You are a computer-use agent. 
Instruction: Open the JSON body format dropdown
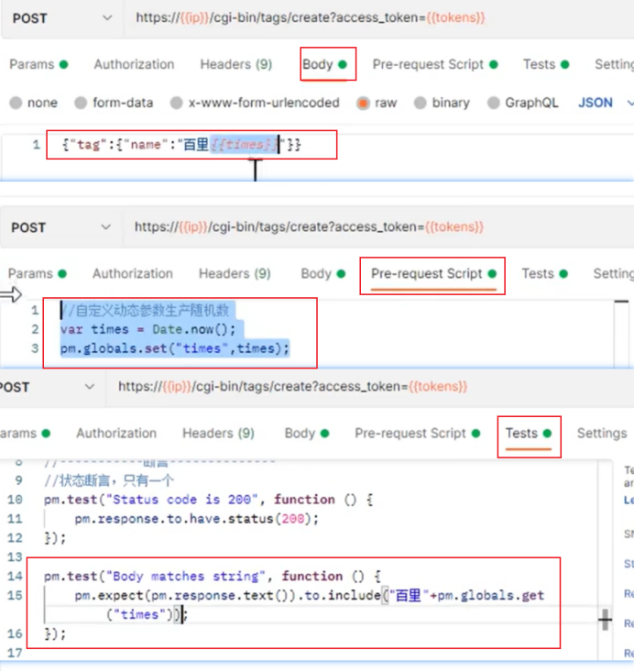[605, 103]
